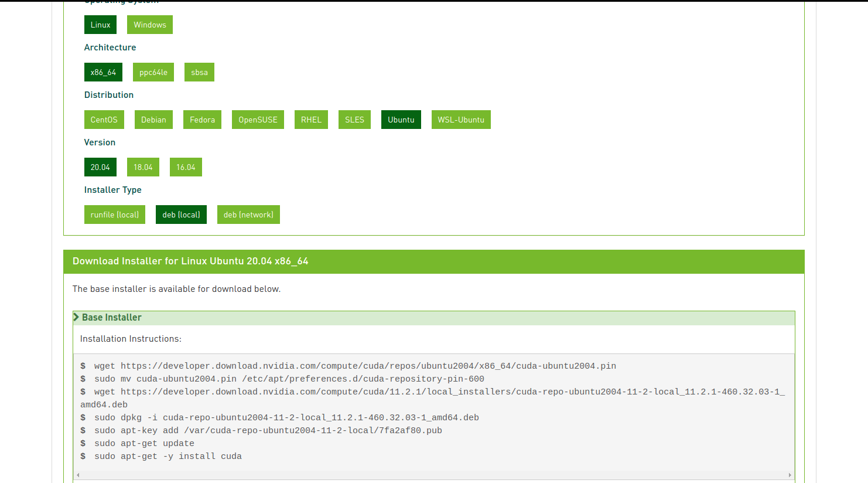Pick version 18.04
The image size is (868, 483).
coord(143,167)
